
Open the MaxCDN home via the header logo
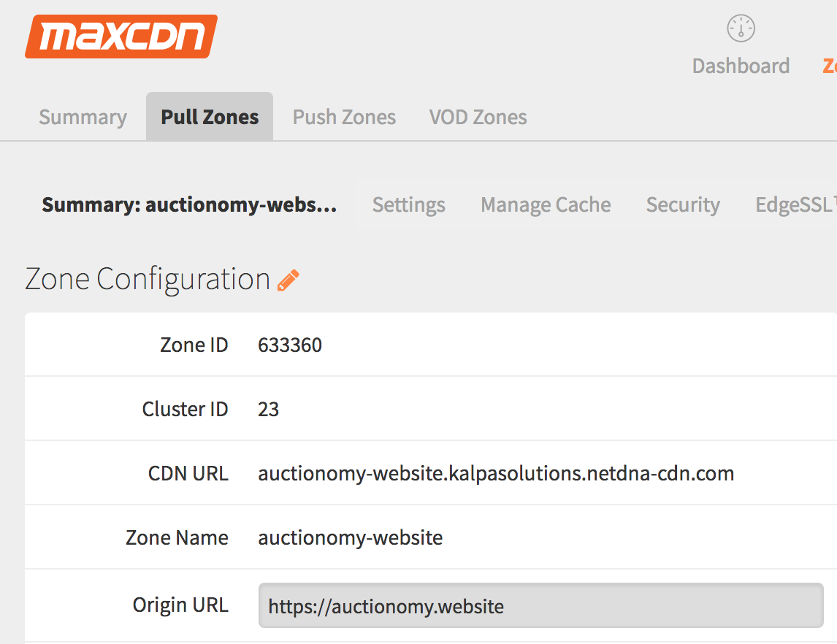119,37
